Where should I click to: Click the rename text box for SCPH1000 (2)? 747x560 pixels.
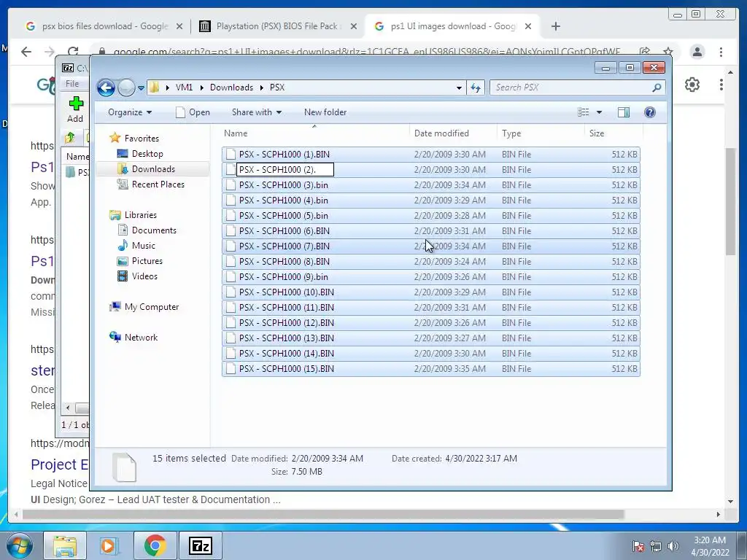[x=285, y=169]
